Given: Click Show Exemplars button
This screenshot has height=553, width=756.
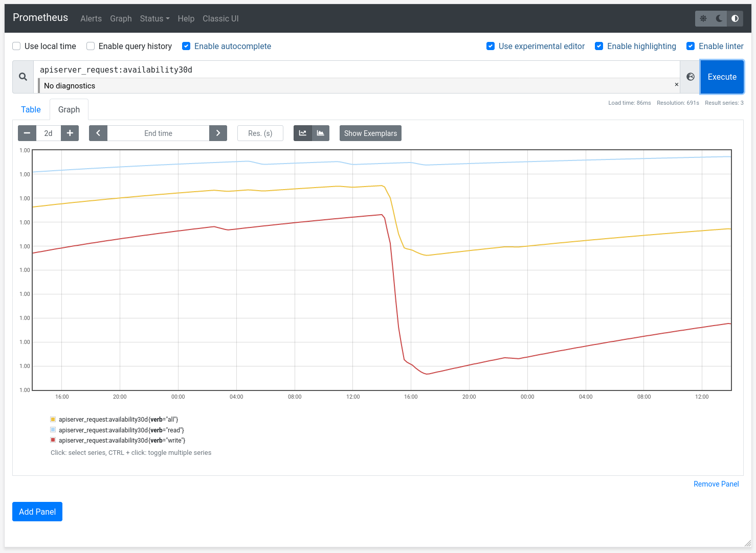Looking at the screenshot, I should point(370,133).
